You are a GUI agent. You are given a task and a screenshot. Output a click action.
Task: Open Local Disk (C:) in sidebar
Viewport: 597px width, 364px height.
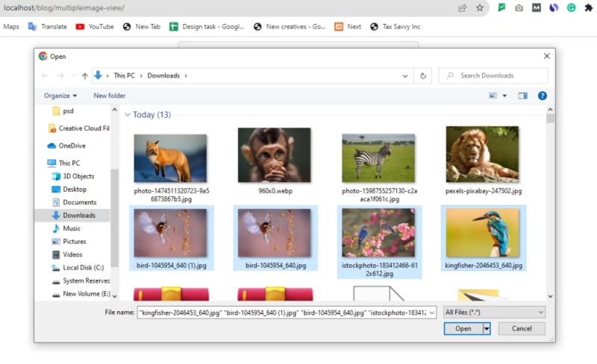click(78, 268)
